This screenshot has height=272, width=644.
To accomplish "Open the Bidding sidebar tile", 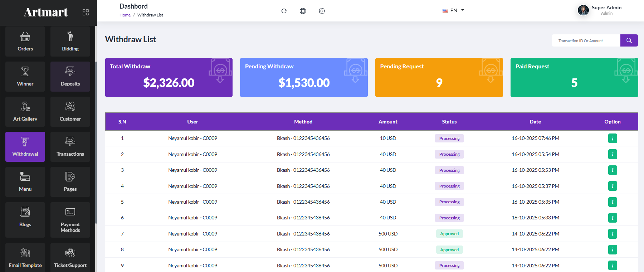I will tap(70, 42).
